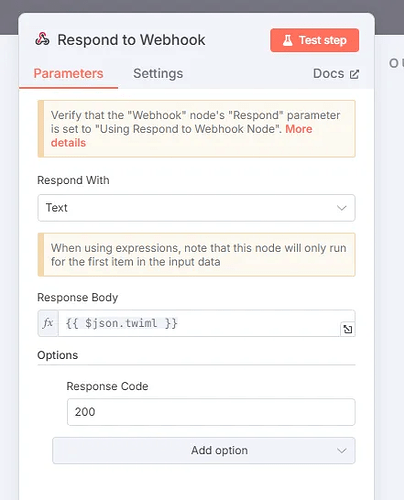This screenshot has width=404, height=500.
Task: Switch to the Settings tab
Action: pos(158,74)
